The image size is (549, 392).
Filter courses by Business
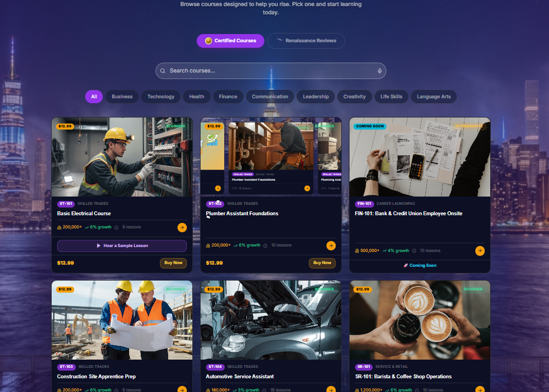tap(122, 97)
